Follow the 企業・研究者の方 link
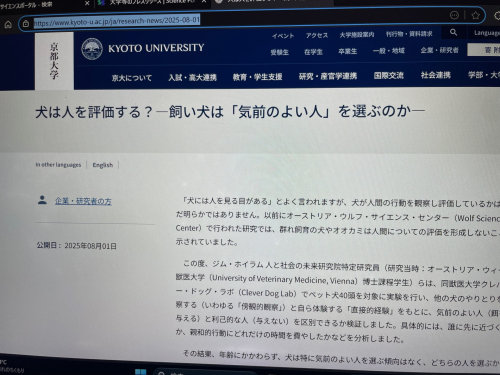The width and height of the screenshot is (500, 375). (x=83, y=201)
